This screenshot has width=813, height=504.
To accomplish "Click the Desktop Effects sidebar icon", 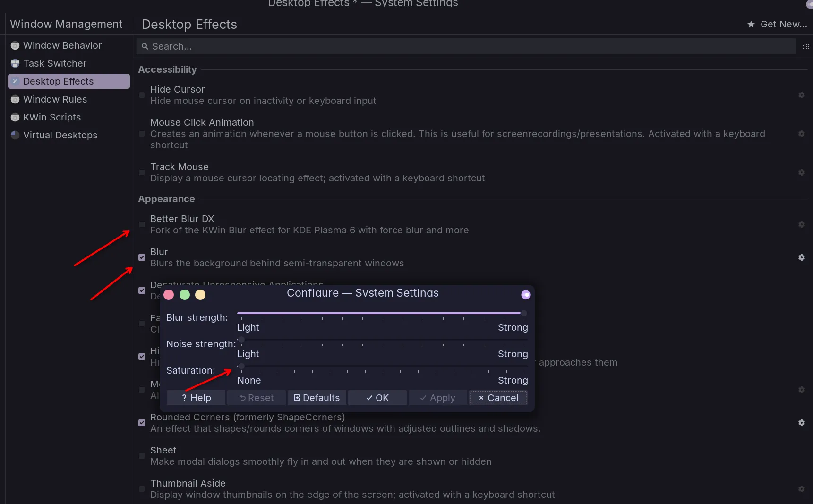I will click(15, 81).
